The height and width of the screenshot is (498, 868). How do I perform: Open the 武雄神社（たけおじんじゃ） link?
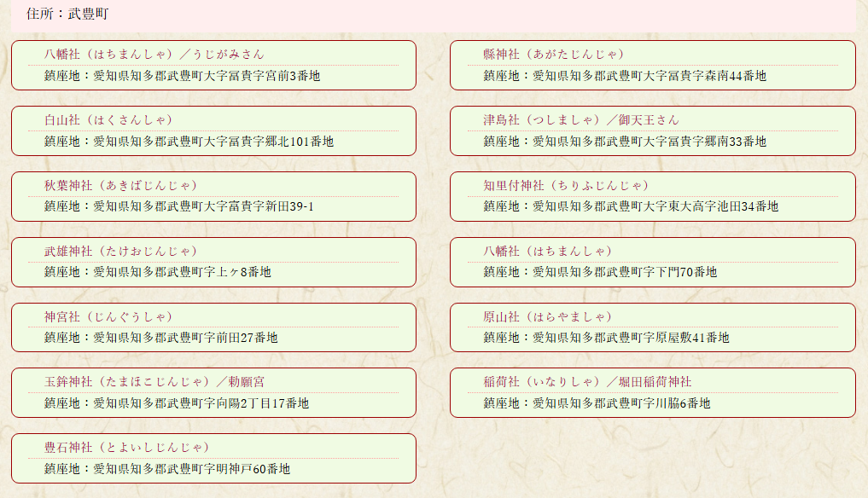tap(120, 251)
